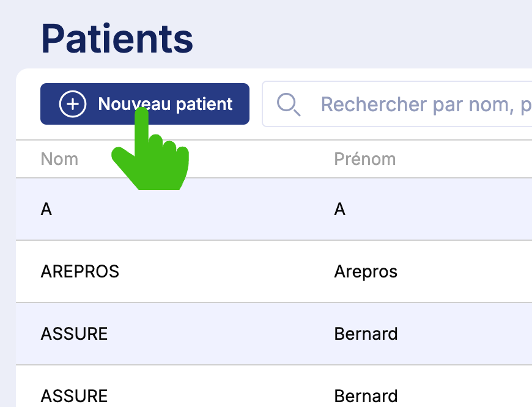Click the magnifying glass search icon
This screenshot has width=532, height=407.
click(x=288, y=105)
